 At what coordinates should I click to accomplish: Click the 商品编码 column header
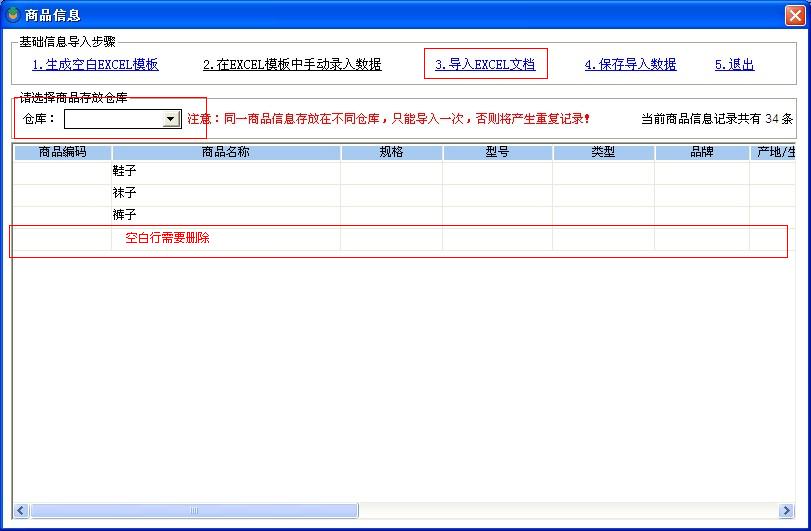tap(63, 153)
